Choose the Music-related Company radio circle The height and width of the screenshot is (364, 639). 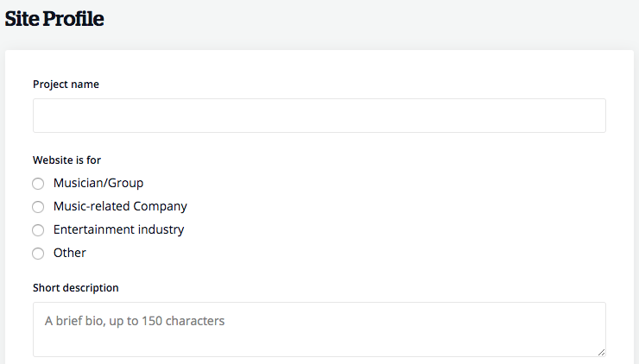(x=38, y=207)
